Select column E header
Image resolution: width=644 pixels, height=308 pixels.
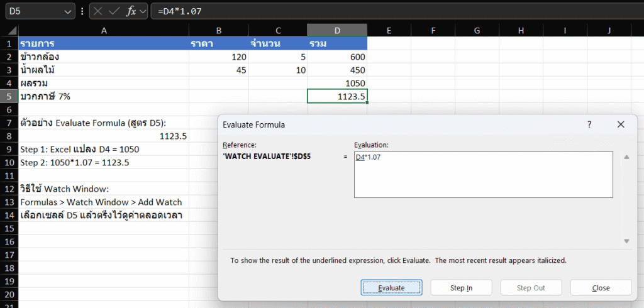[389, 30]
